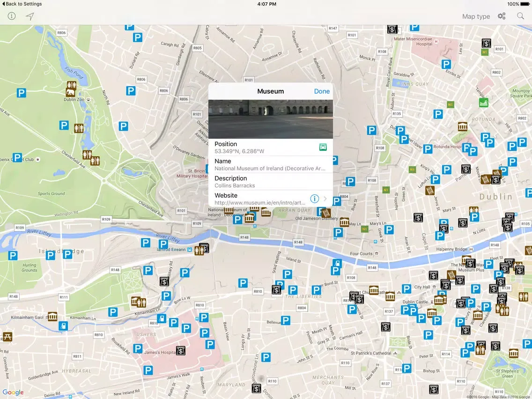Tap the ATM icon near The Liberties
The height and width of the screenshot is (399, 532).
coord(276,290)
